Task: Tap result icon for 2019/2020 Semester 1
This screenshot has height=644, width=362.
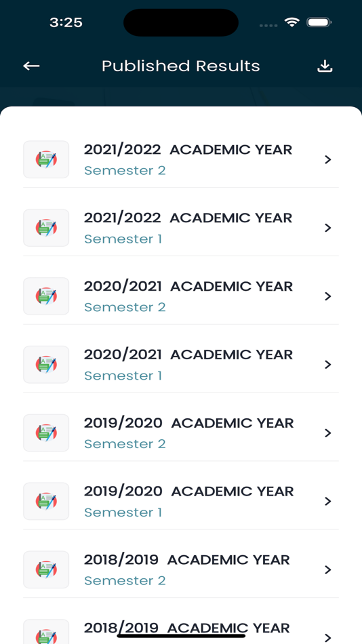Action: [x=46, y=501]
